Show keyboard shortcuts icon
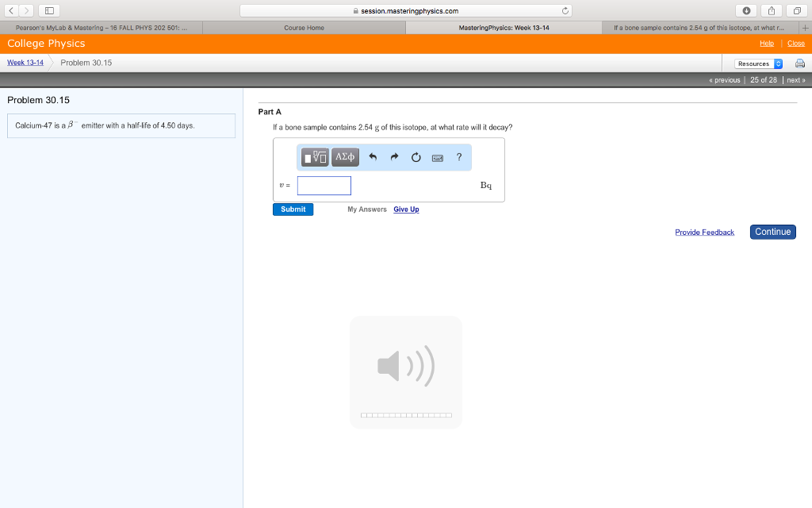This screenshot has height=508, width=812. (x=438, y=158)
